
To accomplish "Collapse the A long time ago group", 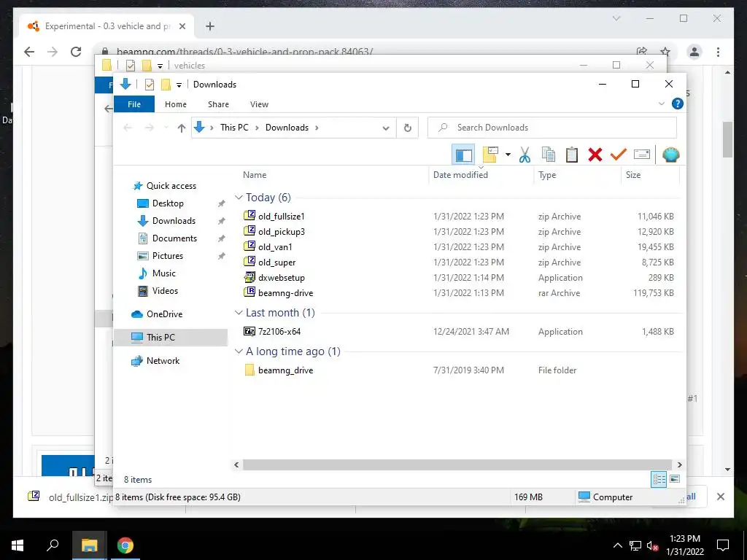I will (x=239, y=351).
